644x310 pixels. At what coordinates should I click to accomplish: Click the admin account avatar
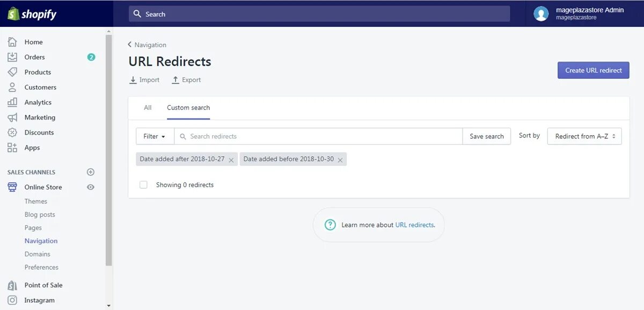point(541,14)
